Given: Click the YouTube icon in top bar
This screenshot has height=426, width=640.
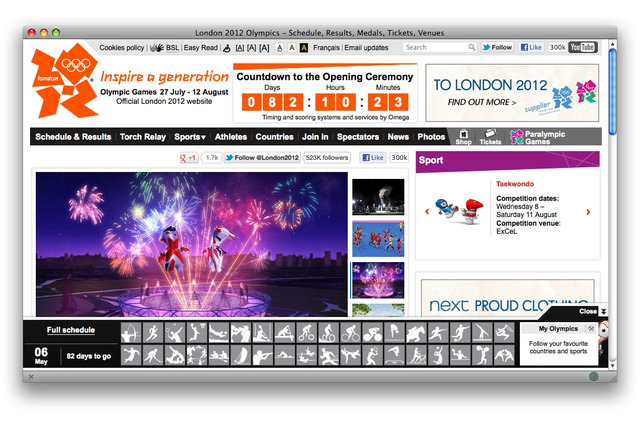Looking at the screenshot, I should [x=582, y=47].
